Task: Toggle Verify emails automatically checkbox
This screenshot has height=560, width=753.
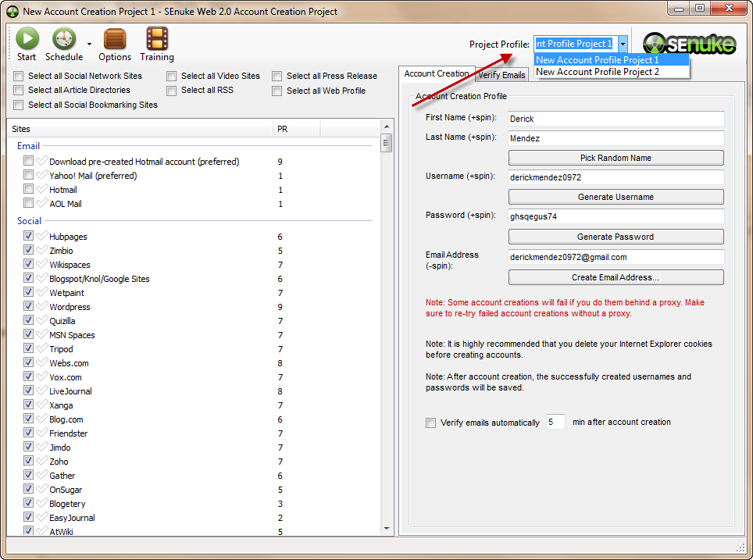Action: pyautogui.click(x=430, y=423)
